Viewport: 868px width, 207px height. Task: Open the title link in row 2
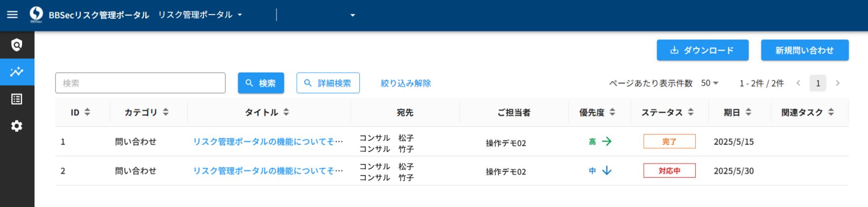click(268, 171)
